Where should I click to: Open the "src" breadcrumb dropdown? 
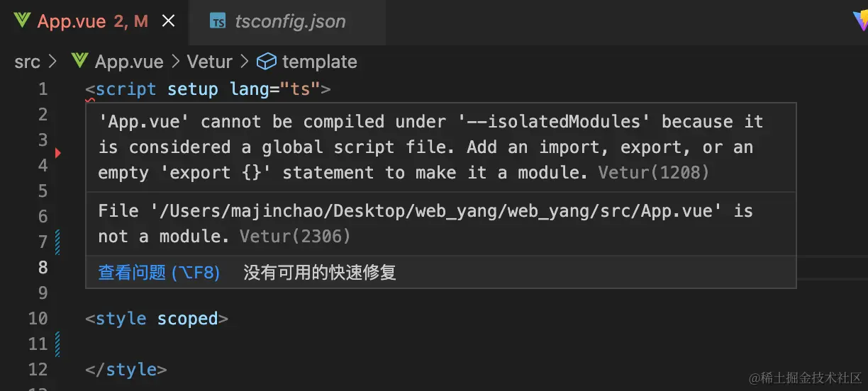27,62
